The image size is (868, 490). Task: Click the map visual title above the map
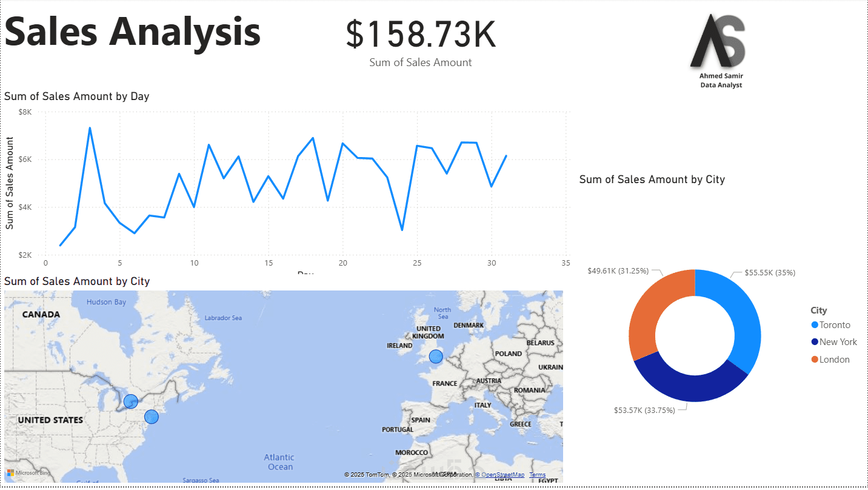tap(77, 281)
